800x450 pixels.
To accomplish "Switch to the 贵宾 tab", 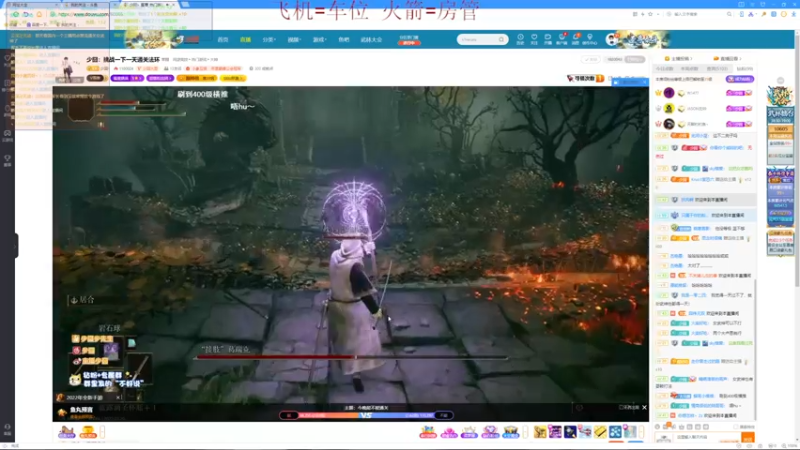I will click(x=717, y=69).
